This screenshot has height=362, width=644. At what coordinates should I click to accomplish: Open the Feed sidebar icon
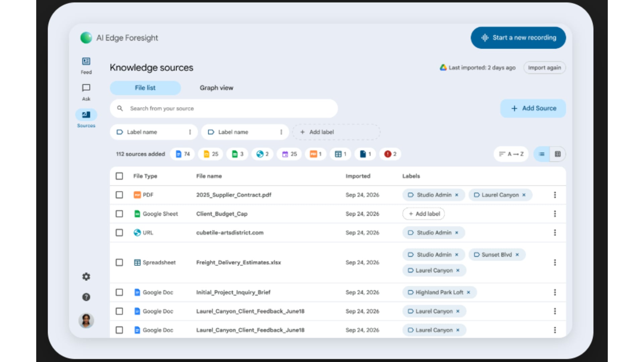[x=86, y=61]
